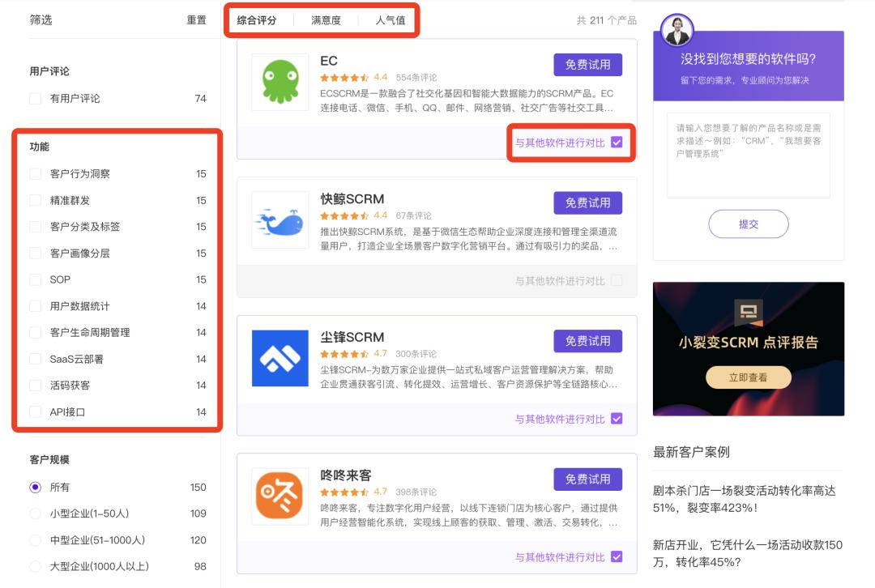Open the 快鲸SCRM product title
This screenshot has width=875, height=588.
tap(352, 199)
